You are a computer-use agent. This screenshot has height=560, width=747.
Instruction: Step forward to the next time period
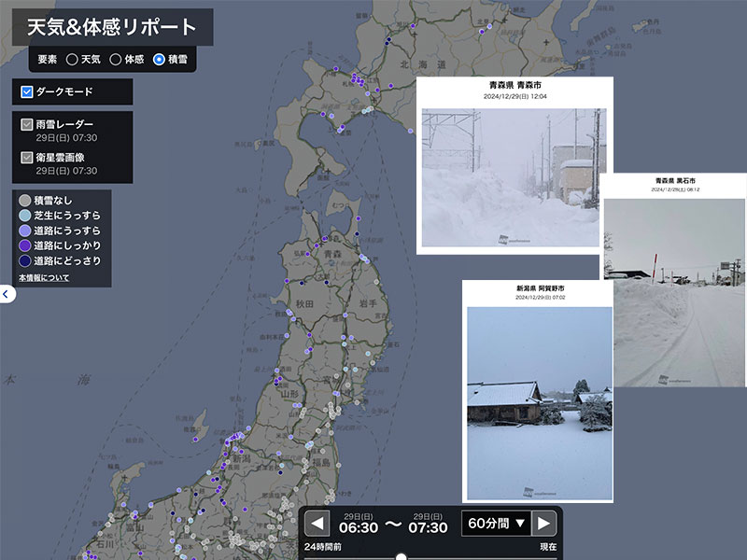click(544, 523)
